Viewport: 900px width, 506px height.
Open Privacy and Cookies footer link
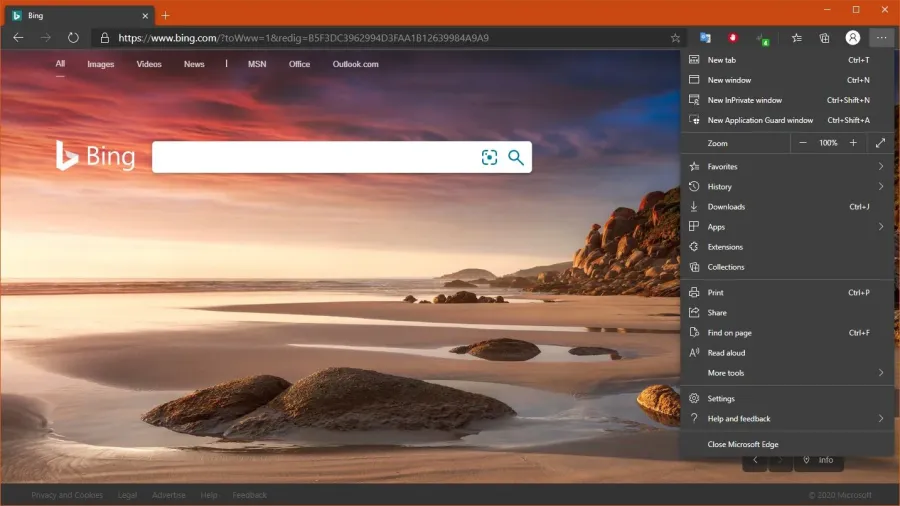click(x=67, y=495)
